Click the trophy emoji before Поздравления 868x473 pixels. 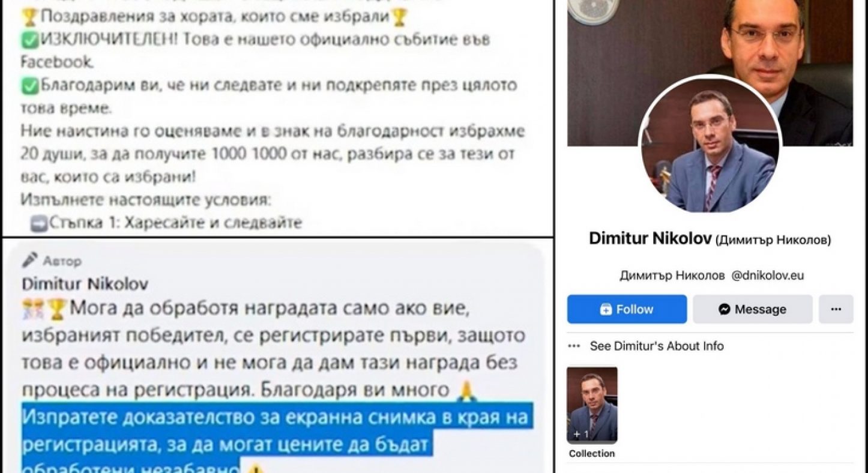pyautogui.click(x=29, y=17)
